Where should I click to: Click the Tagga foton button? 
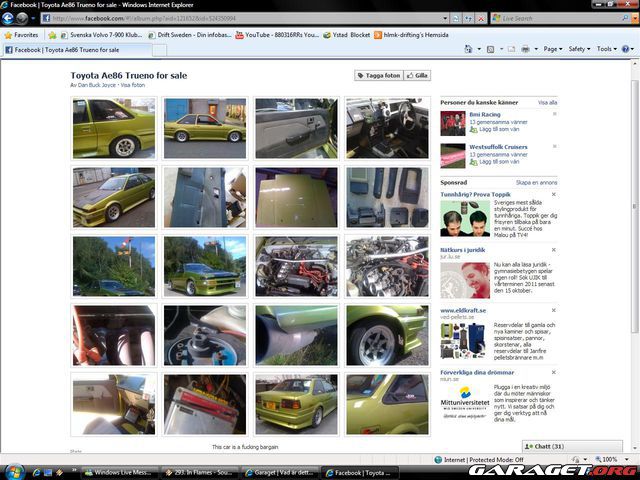pyautogui.click(x=379, y=76)
